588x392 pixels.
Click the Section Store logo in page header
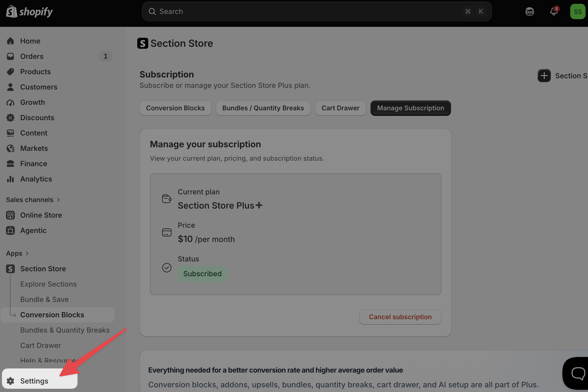142,43
